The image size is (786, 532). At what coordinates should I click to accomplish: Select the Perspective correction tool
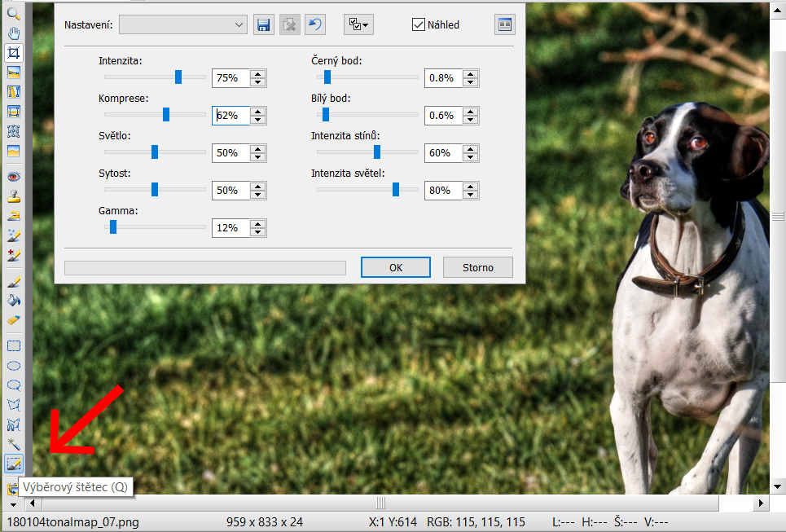point(14,112)
